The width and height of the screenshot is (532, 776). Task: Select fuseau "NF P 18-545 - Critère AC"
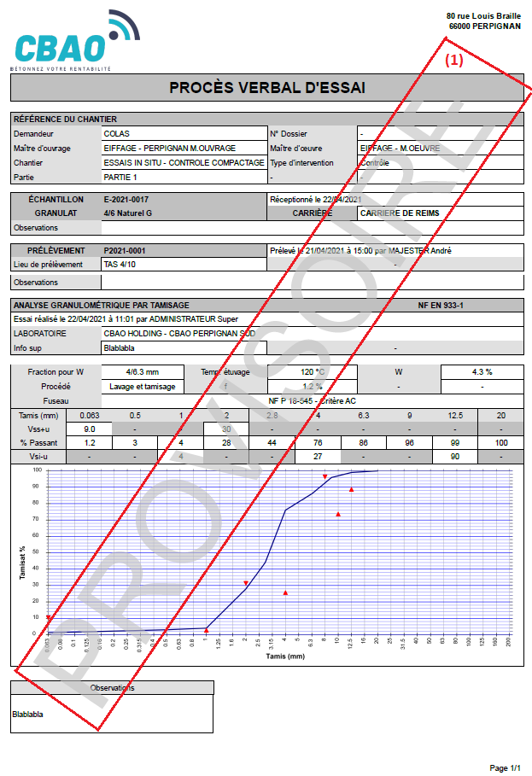pyautogui.click(x=313, y=401)
